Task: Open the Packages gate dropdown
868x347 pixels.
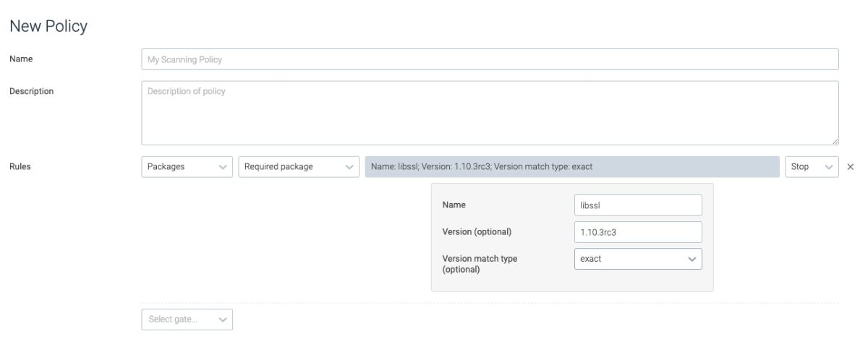Action: (x=187, y=167)
